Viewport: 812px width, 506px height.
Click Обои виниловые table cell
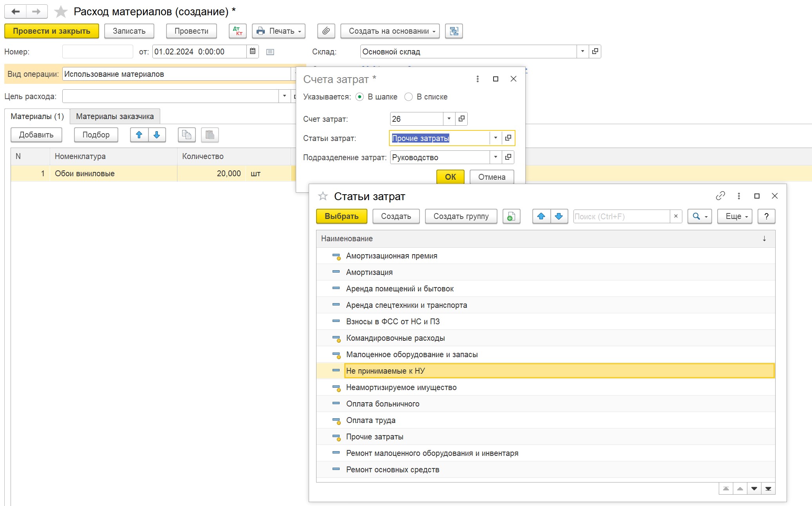tap(113, 173)
